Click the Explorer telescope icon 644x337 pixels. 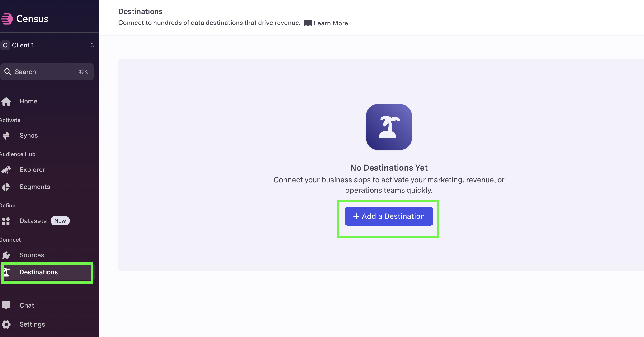[x=6, y=170]
